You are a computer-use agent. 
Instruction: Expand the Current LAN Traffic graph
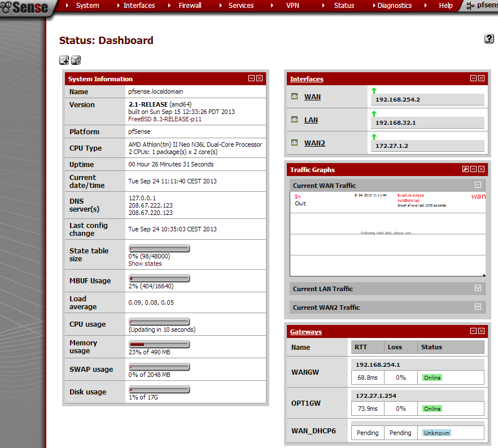click(478, 288)
